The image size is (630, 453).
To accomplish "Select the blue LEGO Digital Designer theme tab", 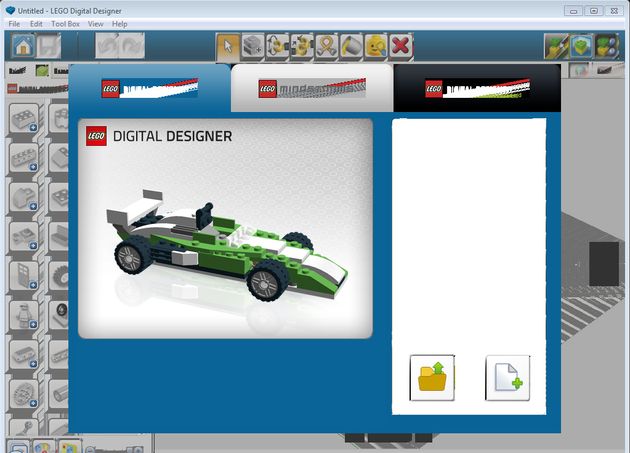I will pos(150,88).
